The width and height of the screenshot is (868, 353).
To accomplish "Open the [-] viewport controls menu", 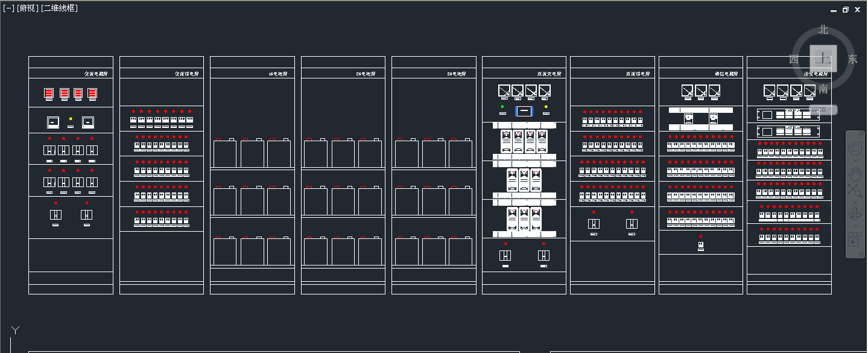I will pos(8,8).
